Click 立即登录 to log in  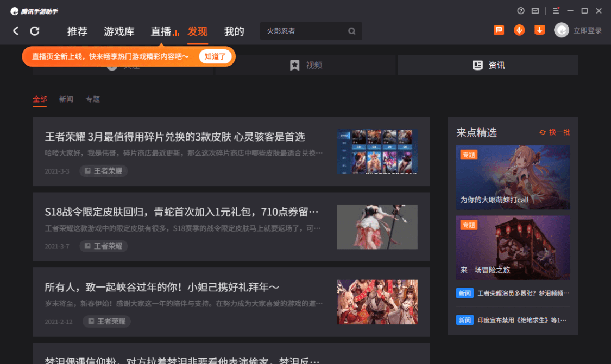(587, 31)
